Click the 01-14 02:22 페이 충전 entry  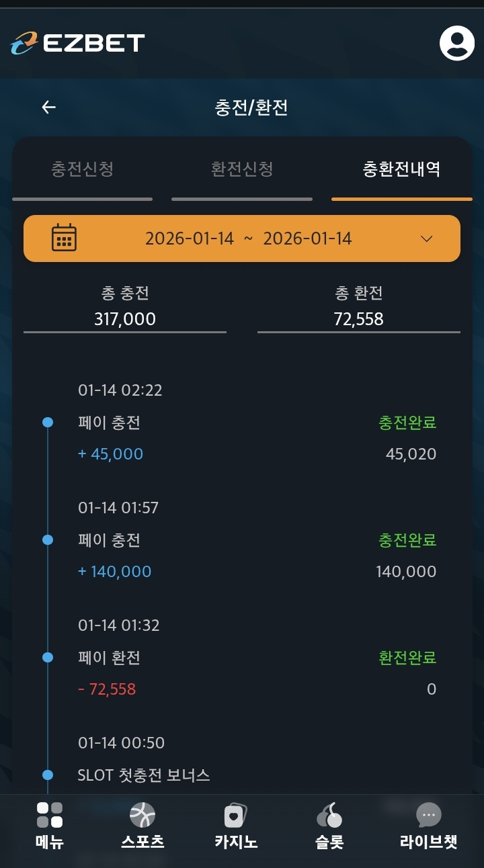tap(255, 423)
